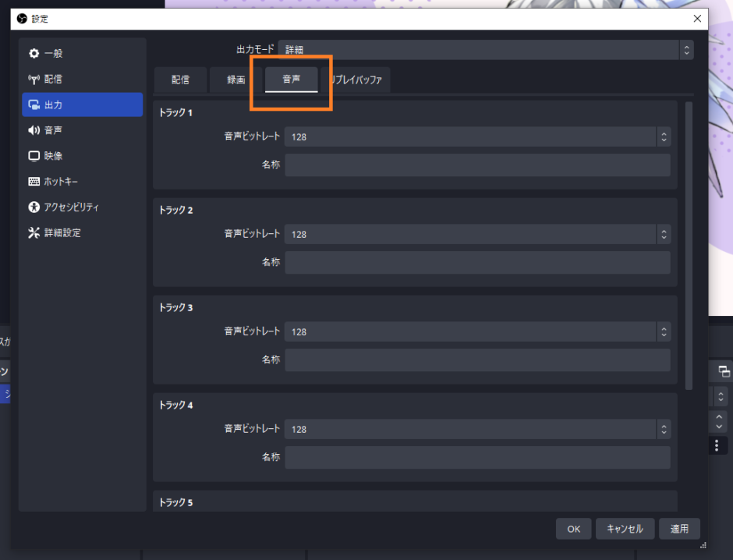Select the 音声 tab highlighted in orange
Screen dimensions: 733x560
point(290,79)
